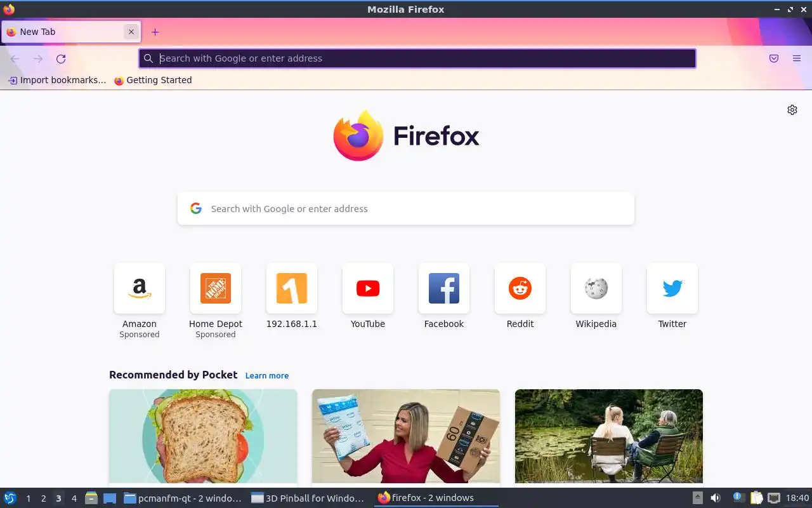
Task: Open the sandwich Pocket story thumbnail
Action: coord(203,436)
